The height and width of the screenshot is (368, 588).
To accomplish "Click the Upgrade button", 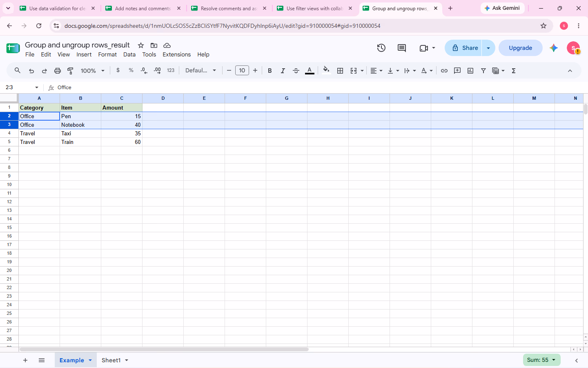I will 521,48.
